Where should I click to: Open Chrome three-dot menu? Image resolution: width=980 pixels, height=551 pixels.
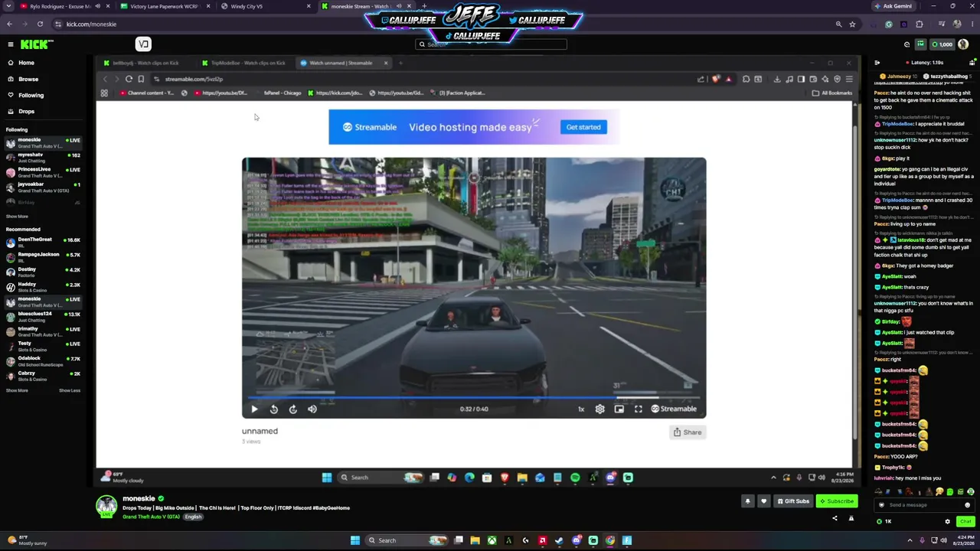click(x=971, y=24)
